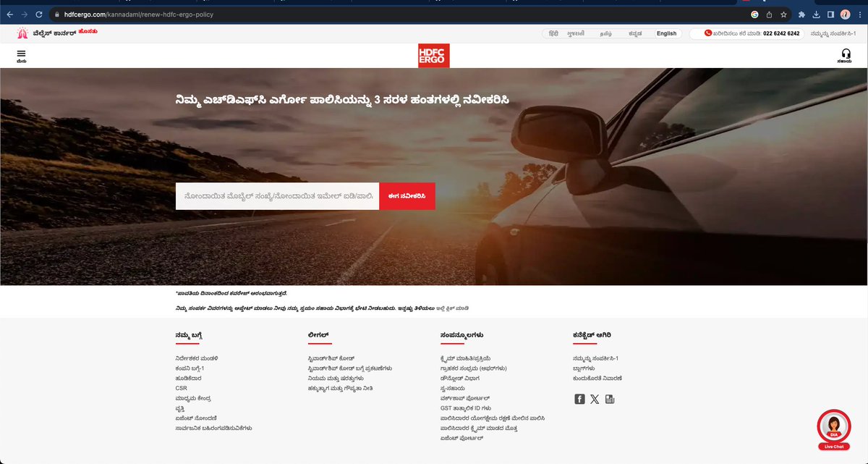This screenshot has width=868, height=464.
Task: Click the 022 6242 6242 phone number
Action: point(781,33)
